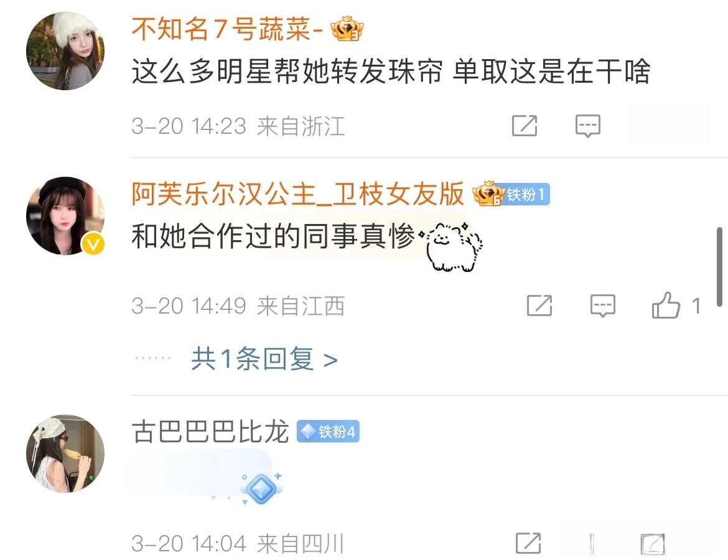Screen dimensions: 728x560
Task: Click the vertical scrollbar handle on the right
Action: pos(720,266)
